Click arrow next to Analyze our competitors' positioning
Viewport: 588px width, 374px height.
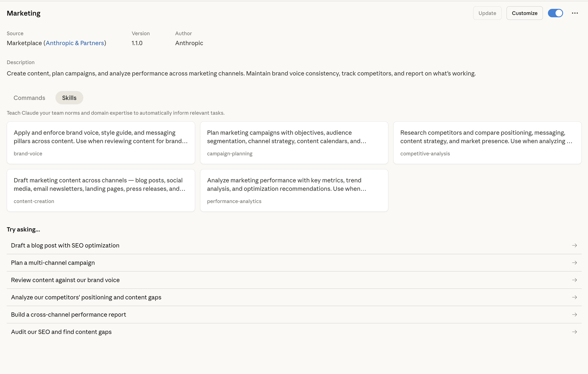pos(574,297)
